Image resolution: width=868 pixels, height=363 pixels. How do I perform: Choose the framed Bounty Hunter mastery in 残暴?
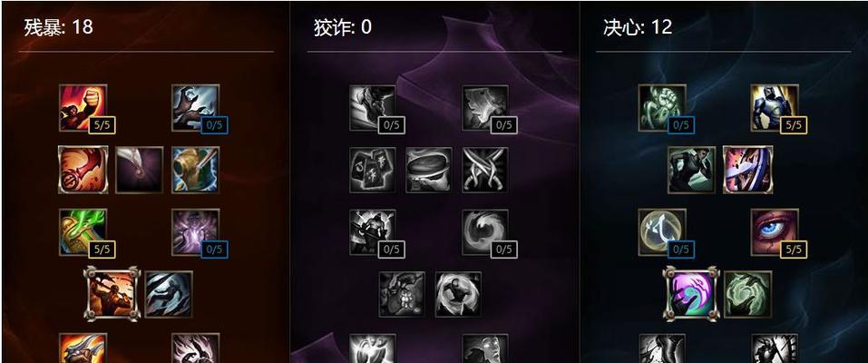pyautogui.click(x=112, y=294)
